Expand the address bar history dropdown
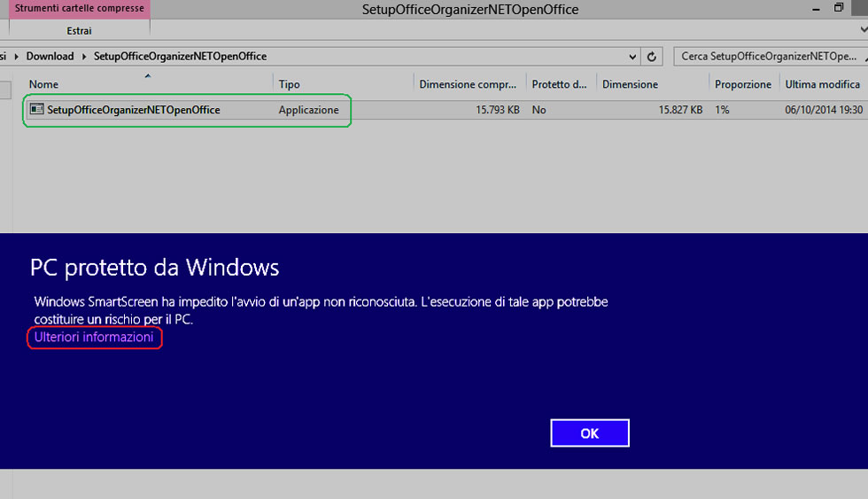 [x=632, y=57]
